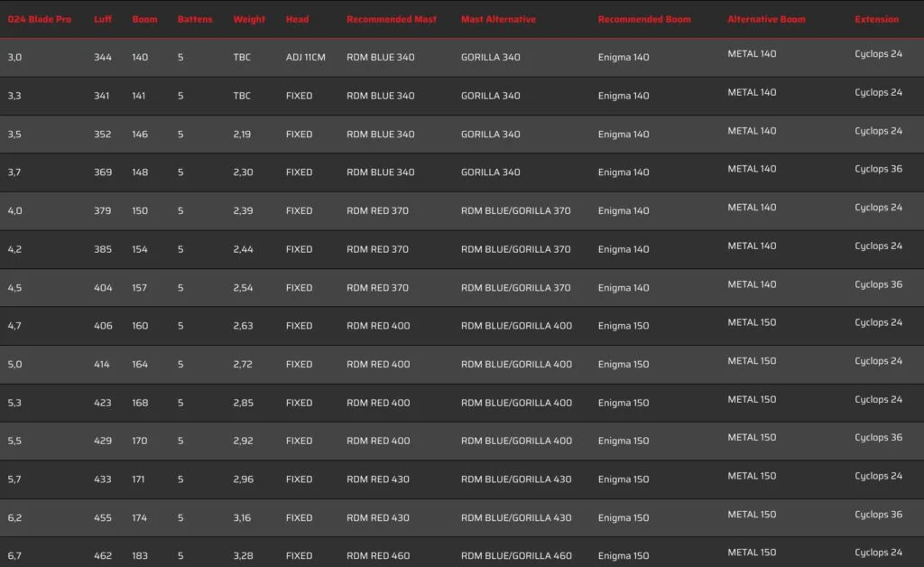
Task: Click the sail size "4,0" cell
Action: point(14,210)
